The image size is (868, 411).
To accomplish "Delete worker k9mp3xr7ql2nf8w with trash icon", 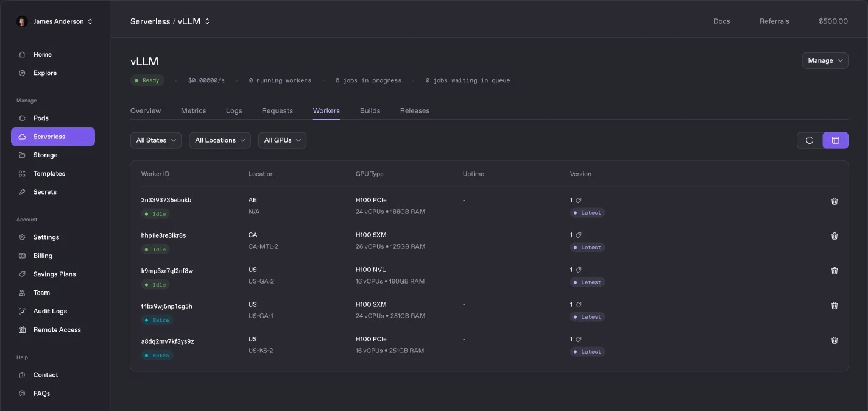I will click(834, 270).
